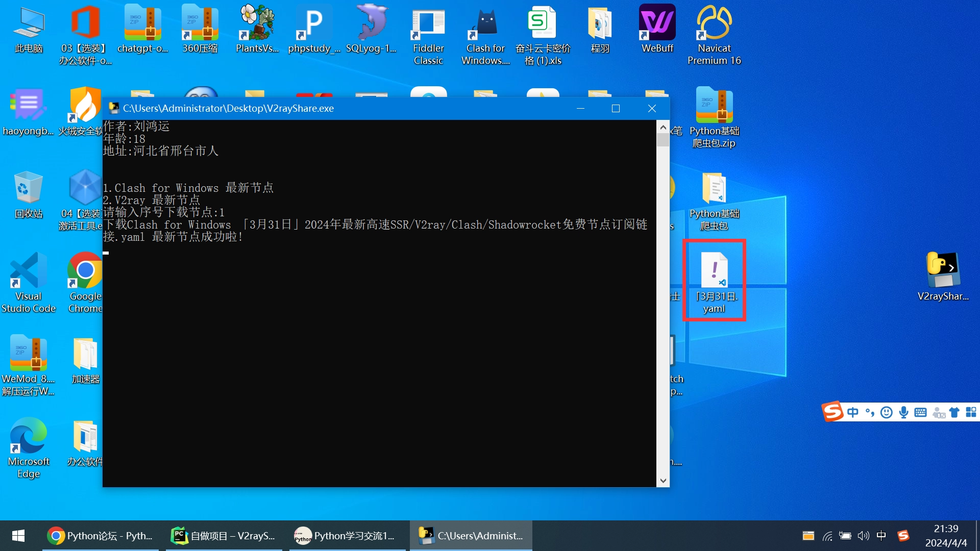Click the text 作者:刘鸿运 in console
The width and height of the screenshot is (980, 551).
(x=136, y=126)
